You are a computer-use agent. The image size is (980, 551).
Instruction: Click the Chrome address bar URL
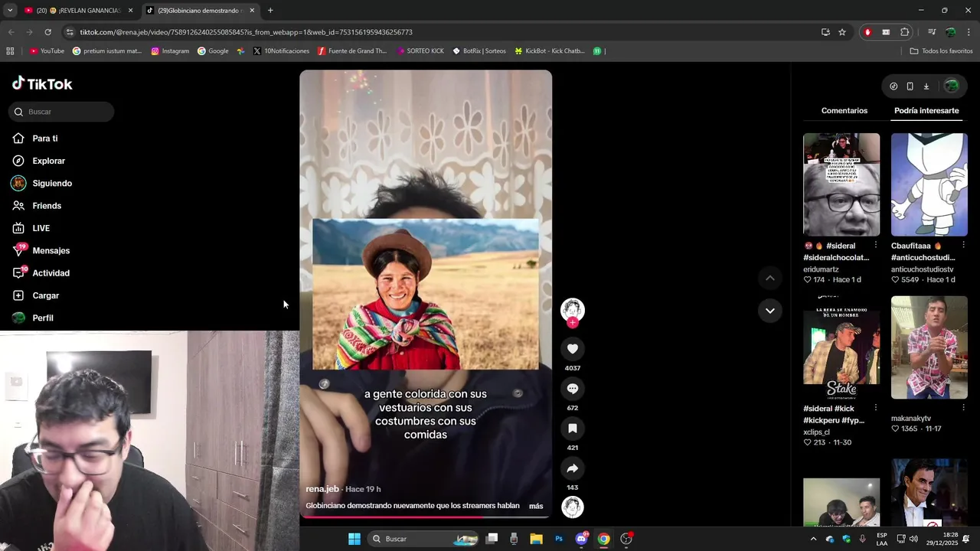(x=246, y=32)
